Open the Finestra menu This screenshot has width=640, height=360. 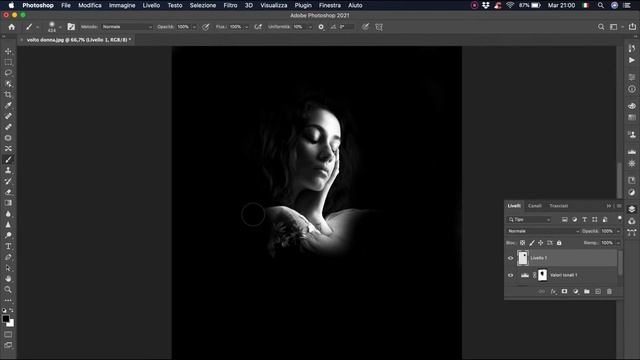coord(329,5)
